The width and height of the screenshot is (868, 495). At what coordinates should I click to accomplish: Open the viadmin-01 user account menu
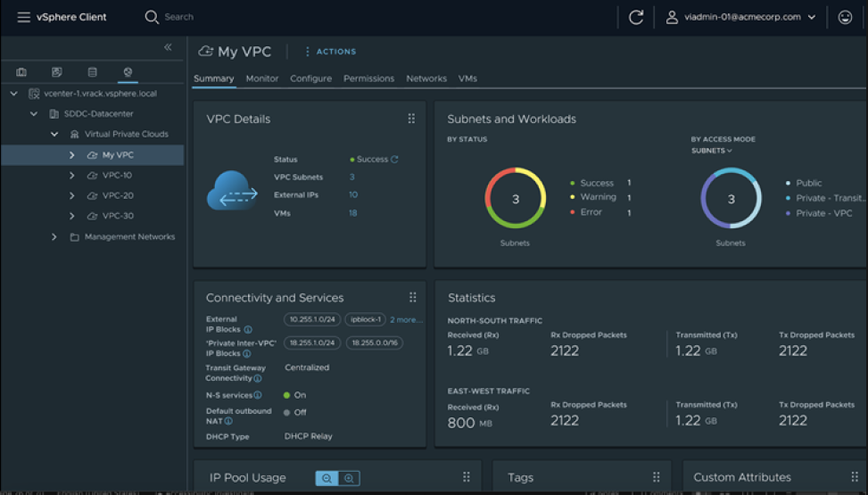pos(740,17)
